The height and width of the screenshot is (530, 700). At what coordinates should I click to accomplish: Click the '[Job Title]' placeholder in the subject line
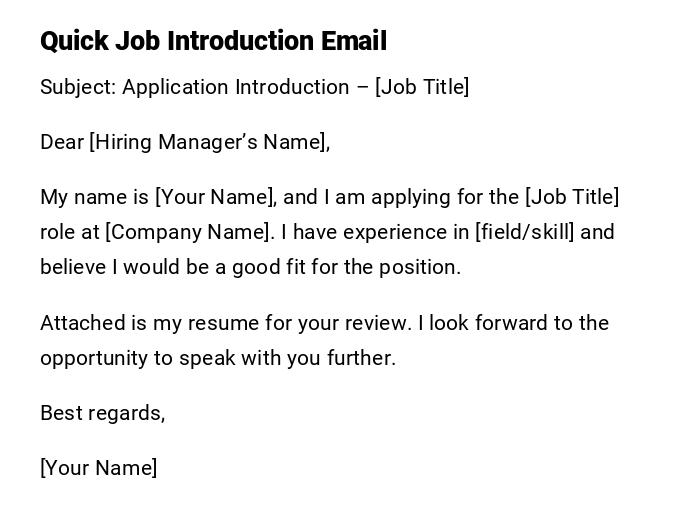coord(422,87)
